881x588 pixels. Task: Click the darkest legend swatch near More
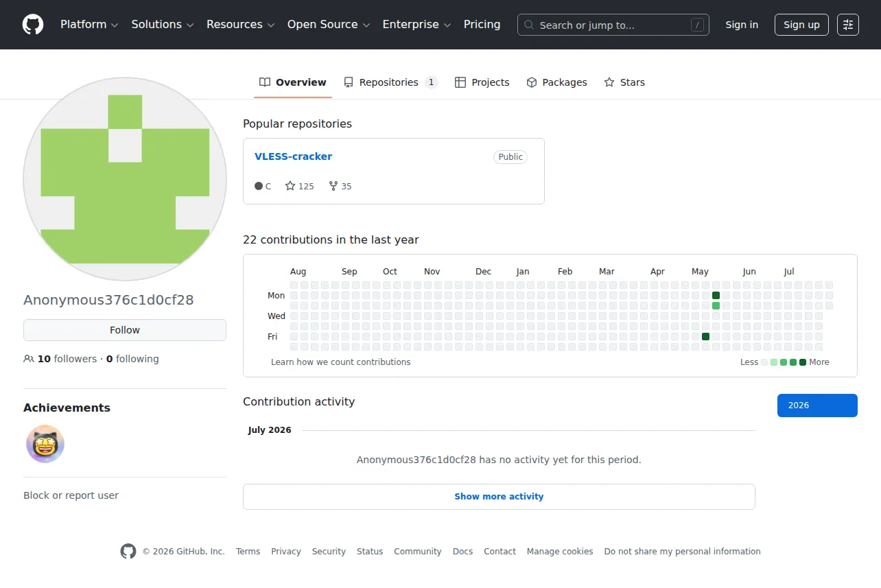(803, 362)
